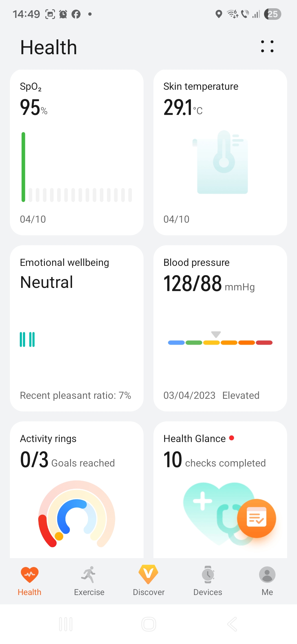Open the Me profile avatar icon
This screenshot has width=297, height=644.
267,575
